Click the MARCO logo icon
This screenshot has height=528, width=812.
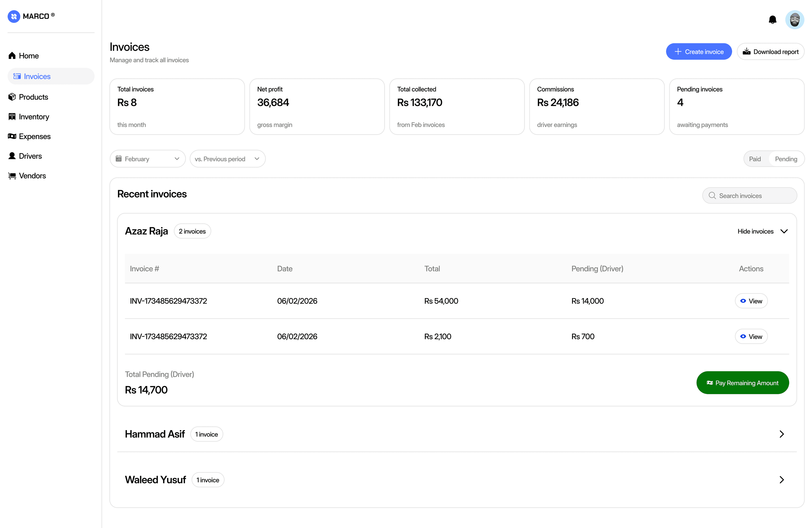(14, 16)
